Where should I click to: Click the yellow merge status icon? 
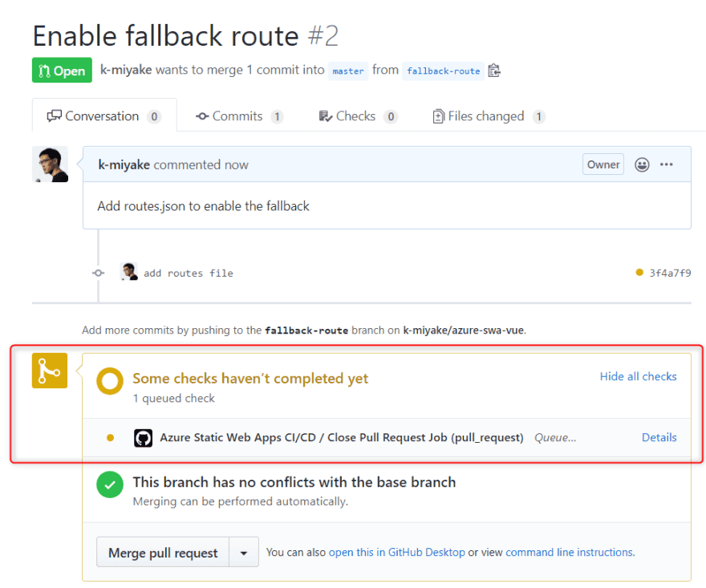pos(50,371)
